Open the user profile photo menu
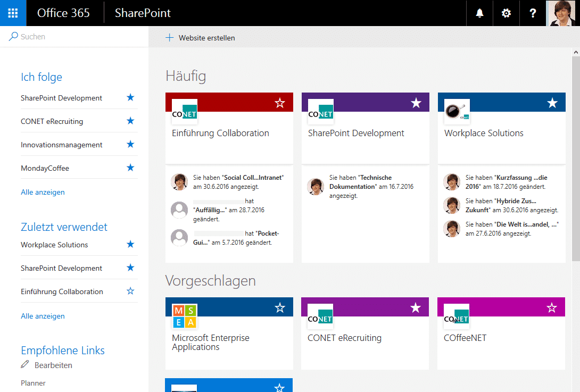This screenshot has width=580, height=392. pos(561,13)
